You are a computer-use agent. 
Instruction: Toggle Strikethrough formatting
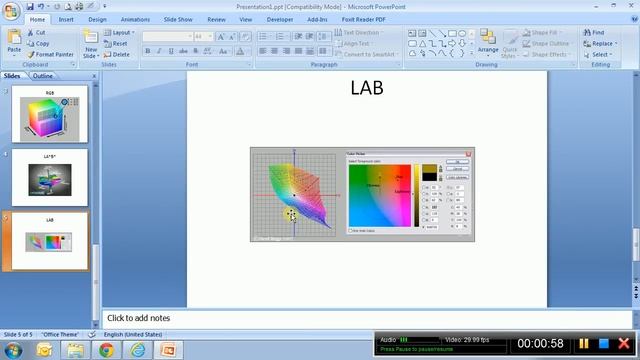click(x=183, y=51)
